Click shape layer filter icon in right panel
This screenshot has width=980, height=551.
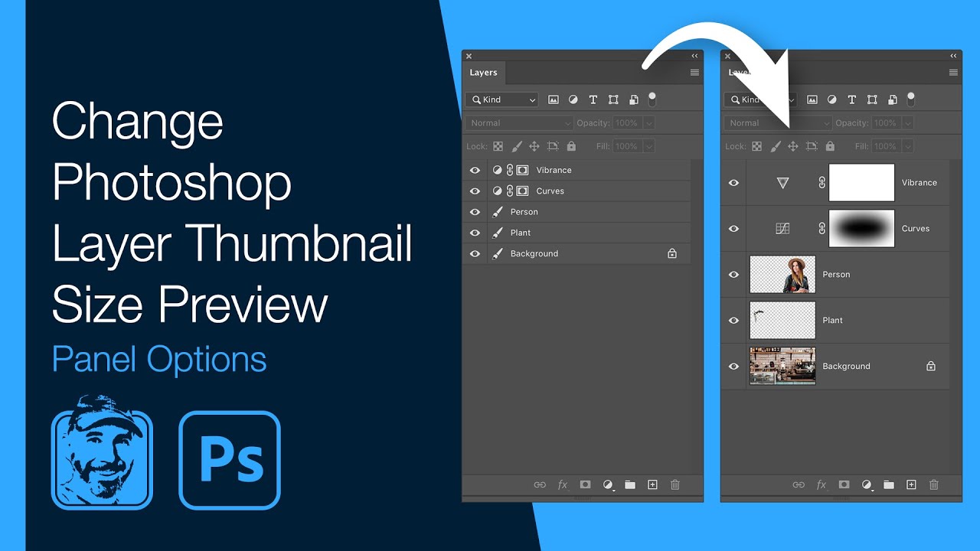click(x=872, y=99)
